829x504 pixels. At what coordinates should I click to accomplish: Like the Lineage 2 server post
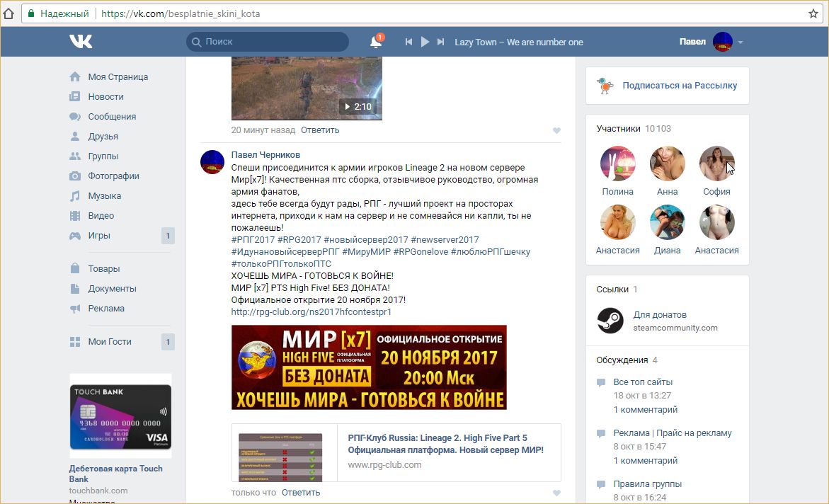[x=556, y=493]
